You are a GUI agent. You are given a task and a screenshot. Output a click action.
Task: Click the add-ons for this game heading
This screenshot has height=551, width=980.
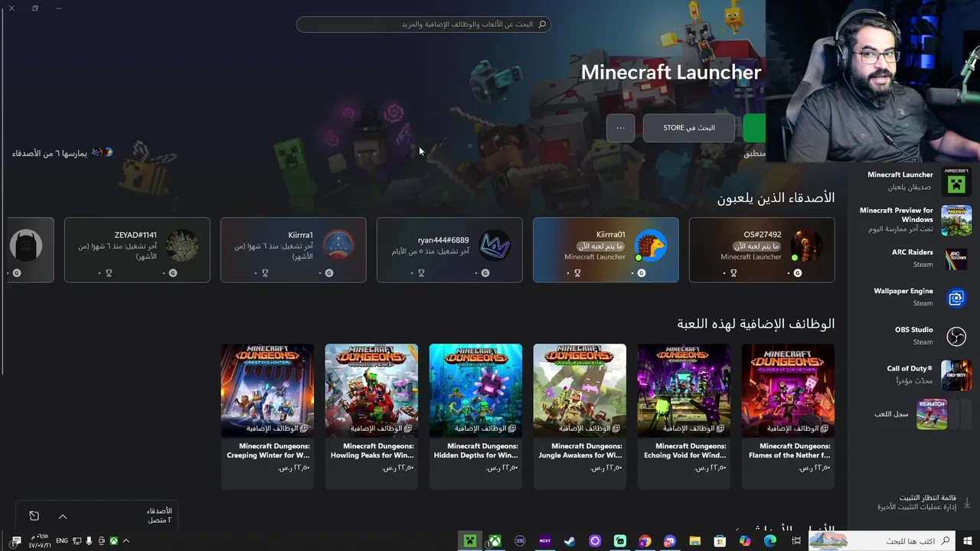tap(756, 324)
